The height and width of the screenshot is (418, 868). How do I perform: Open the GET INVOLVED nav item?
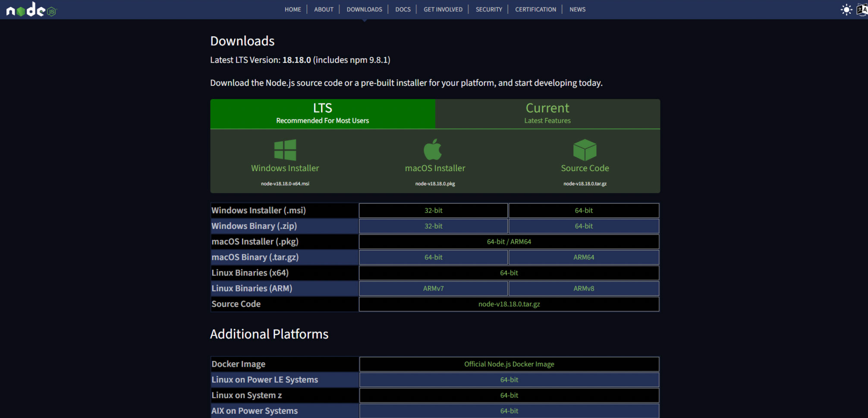[x=443, y=9]
